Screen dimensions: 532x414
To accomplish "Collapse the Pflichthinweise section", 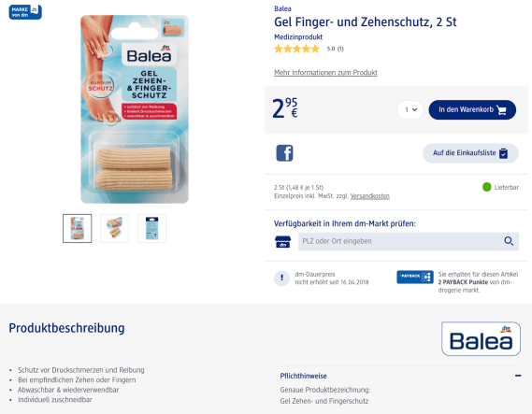I will tap(518, 376).
